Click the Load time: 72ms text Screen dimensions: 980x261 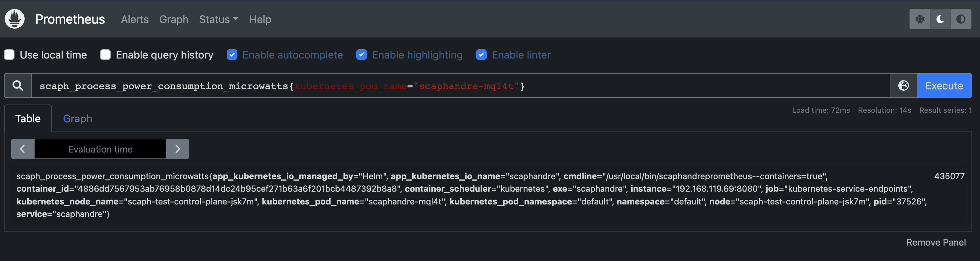click(821, 110)
